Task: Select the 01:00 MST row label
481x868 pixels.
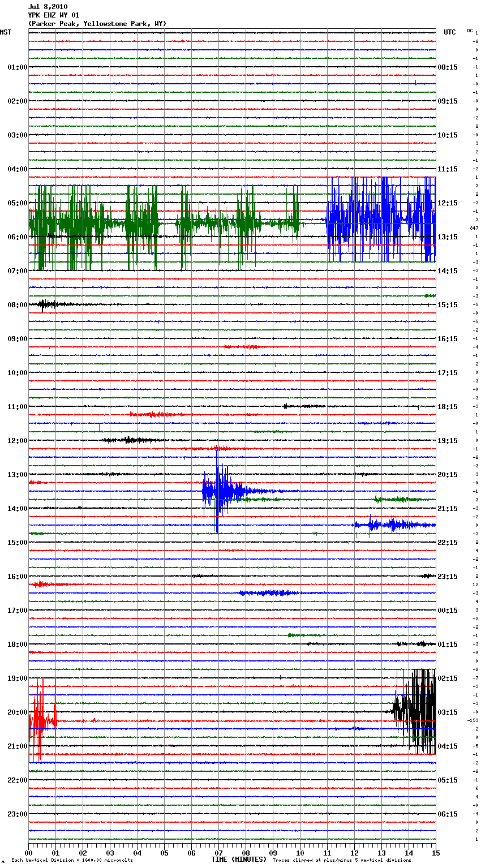Action: [x=18, y=67]
